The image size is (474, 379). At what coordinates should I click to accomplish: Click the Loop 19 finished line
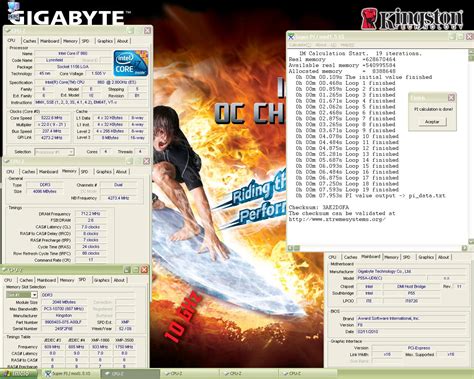(347, 190)
